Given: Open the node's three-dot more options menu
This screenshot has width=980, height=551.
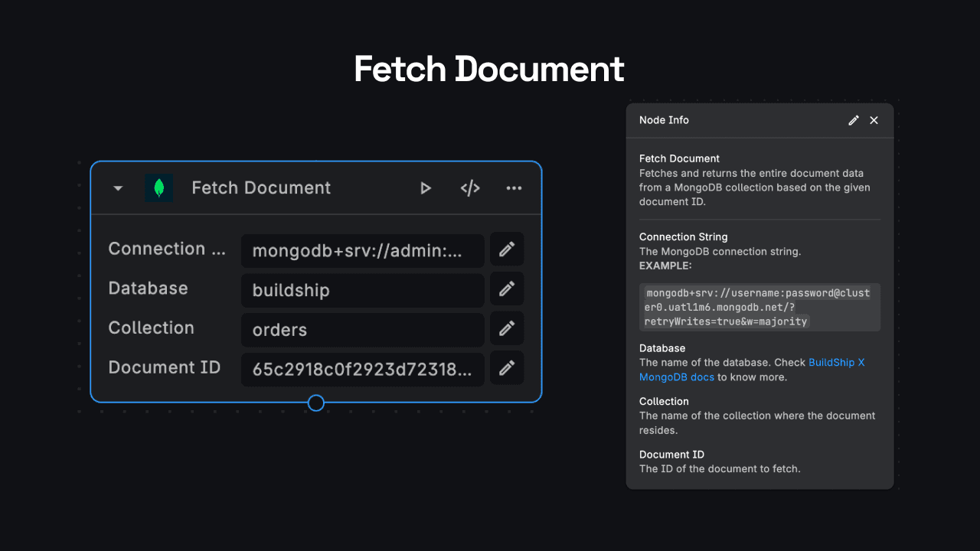Looking at the screenshot, I should pyautogui.click(x=514, y=188).
